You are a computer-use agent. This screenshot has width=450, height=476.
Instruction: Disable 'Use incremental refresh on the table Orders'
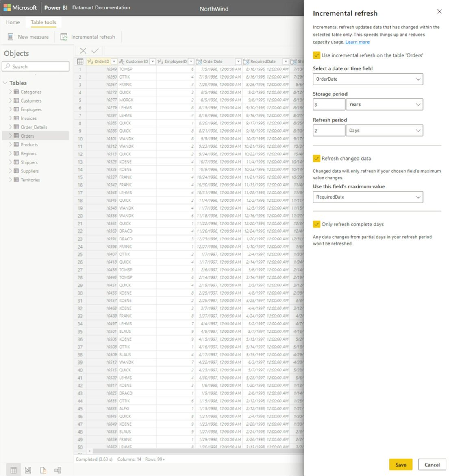317,55
